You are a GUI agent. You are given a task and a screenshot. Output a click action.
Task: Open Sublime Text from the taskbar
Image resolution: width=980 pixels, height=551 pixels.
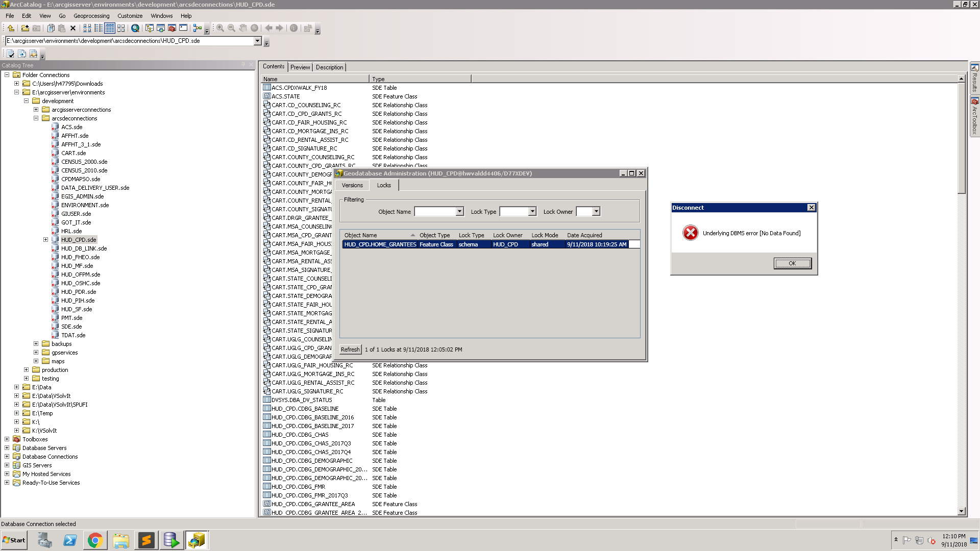(146, 540)
